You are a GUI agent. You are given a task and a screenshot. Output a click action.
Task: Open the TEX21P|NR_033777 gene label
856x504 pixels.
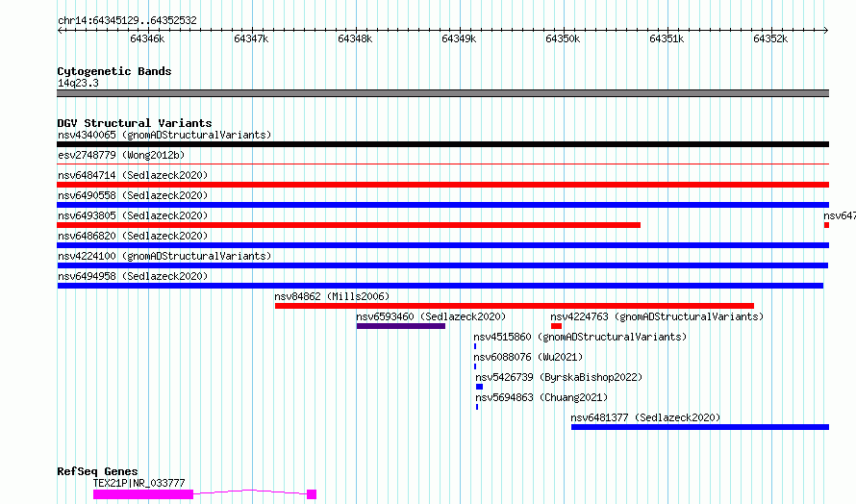click(x=139, y=483)
